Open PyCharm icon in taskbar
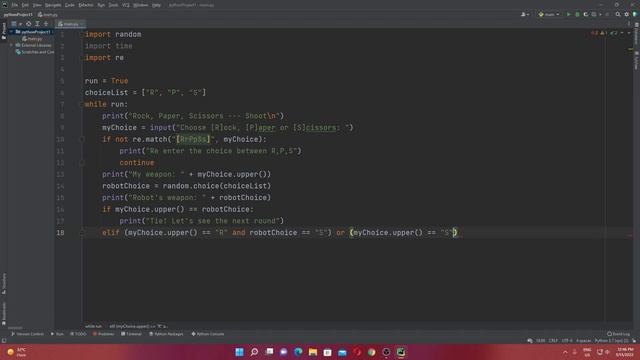The image size is (640, 360). click(401, 352)
